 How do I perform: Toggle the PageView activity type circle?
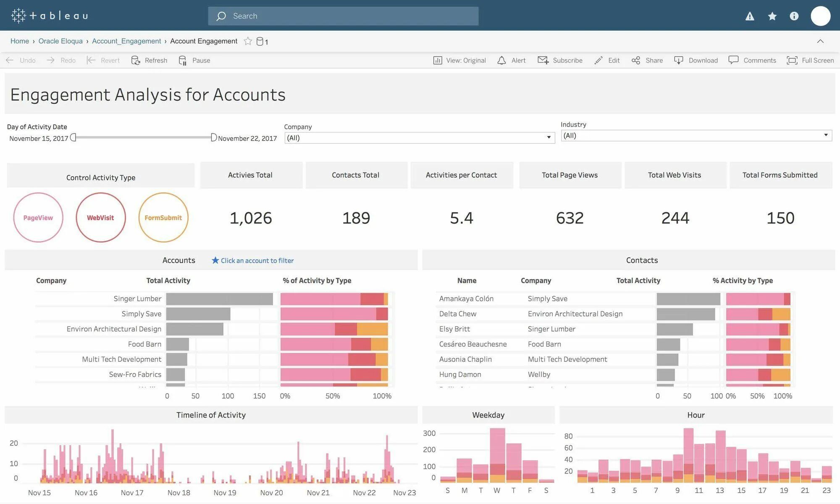tap(38, 217)
